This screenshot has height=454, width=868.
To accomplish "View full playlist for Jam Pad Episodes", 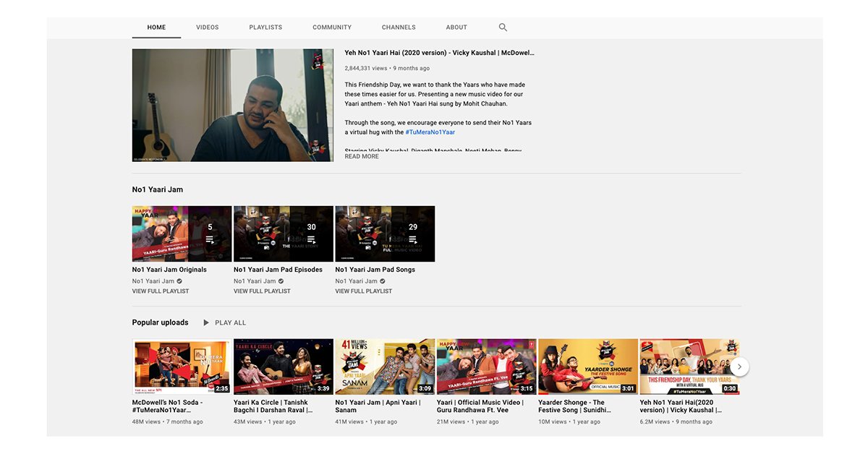I will (262, 291).
